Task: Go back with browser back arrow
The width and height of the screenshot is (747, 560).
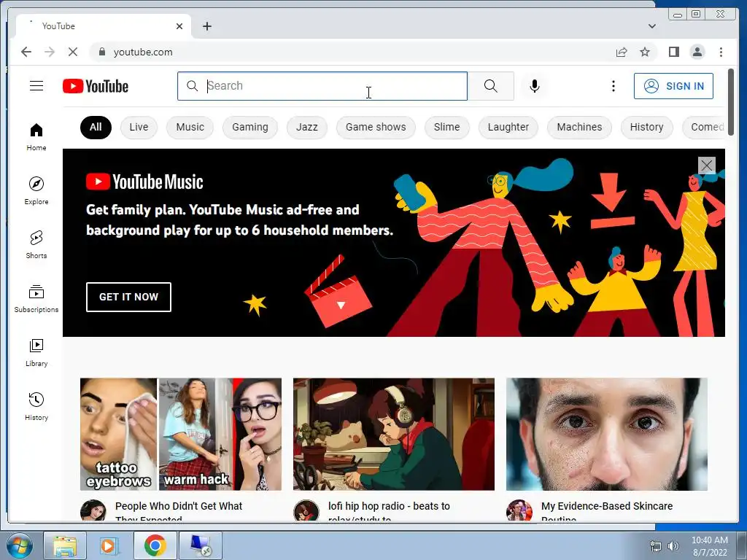Action: point(26,52)
